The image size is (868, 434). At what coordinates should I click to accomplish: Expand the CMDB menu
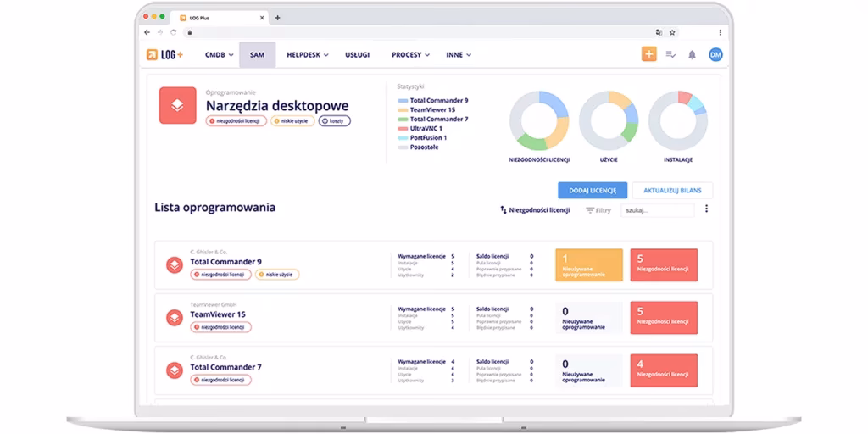220,55
